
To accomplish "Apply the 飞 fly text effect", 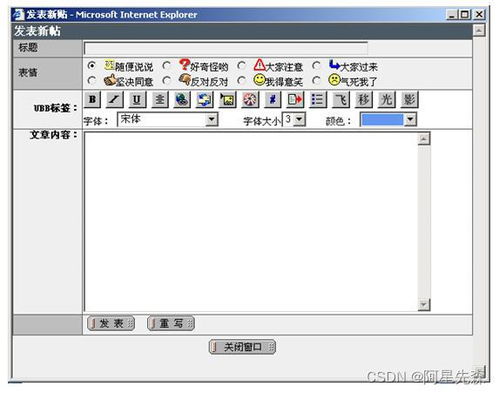I will pyautogui.click(x=341, y=100).
